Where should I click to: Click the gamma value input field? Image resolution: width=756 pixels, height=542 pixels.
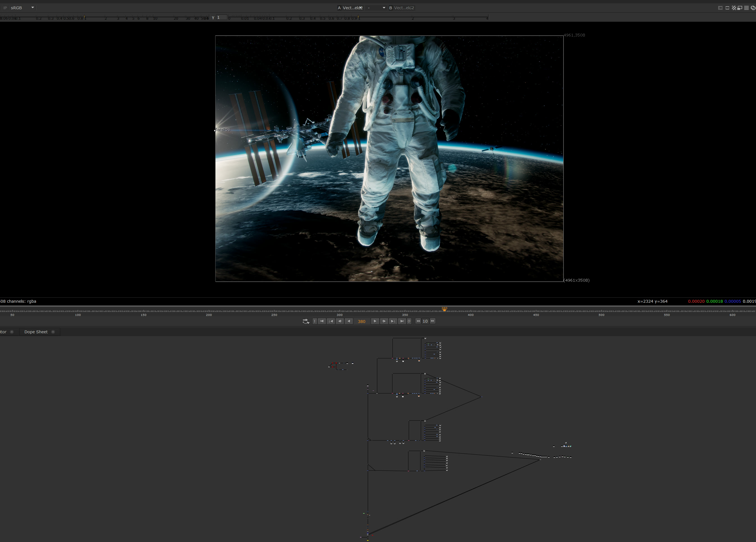[222, 17]
